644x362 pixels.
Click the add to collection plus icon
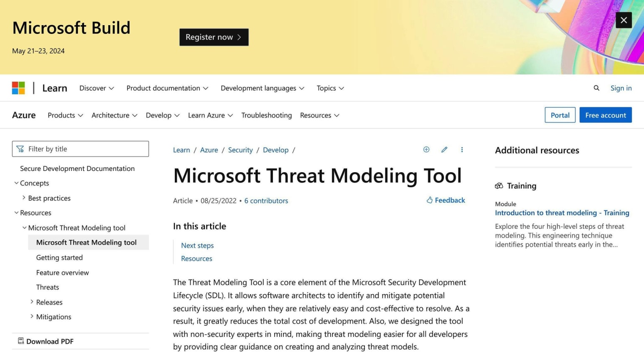(426, 150)
